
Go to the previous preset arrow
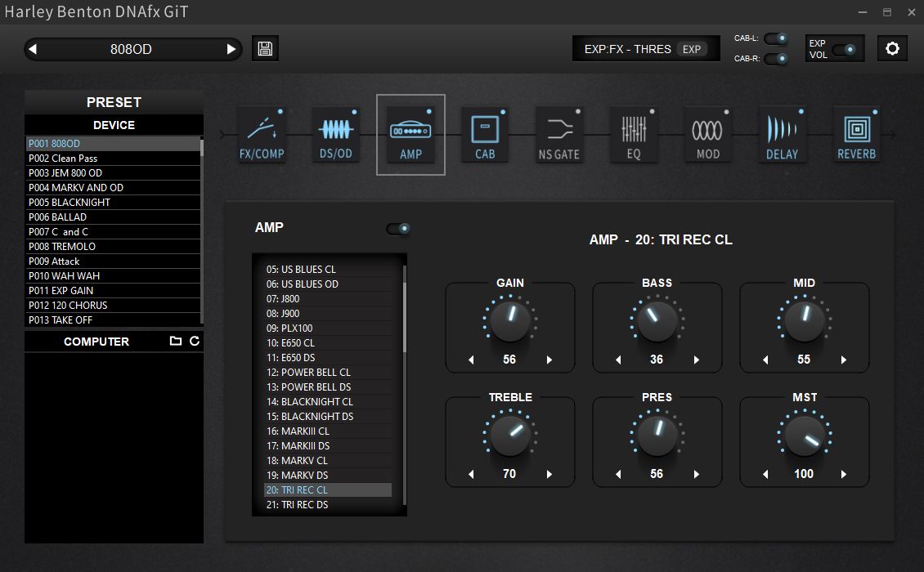click(x=33, y=49)
